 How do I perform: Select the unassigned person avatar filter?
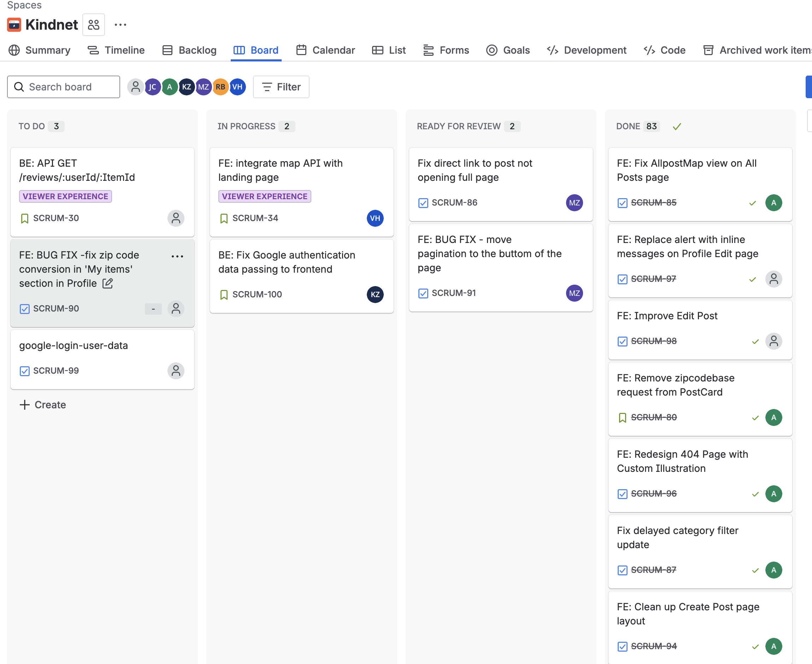136,87
